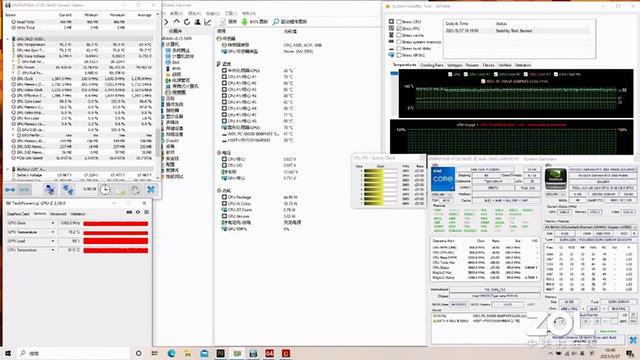Click the green BIOS update download icon
The height and width of the screenshot is (360, 640).
(x=244, y=22)
